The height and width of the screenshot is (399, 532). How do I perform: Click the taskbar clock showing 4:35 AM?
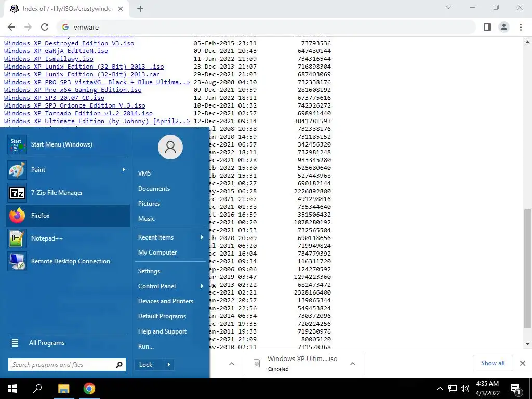[487, 389]
